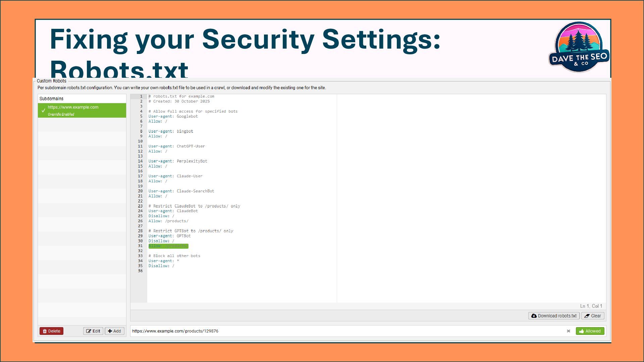Image resolution: width=644 pixels, height=362 pixels.
Task: Click the highlighted Allow: /products/ line 31
Action: (168, 246)
